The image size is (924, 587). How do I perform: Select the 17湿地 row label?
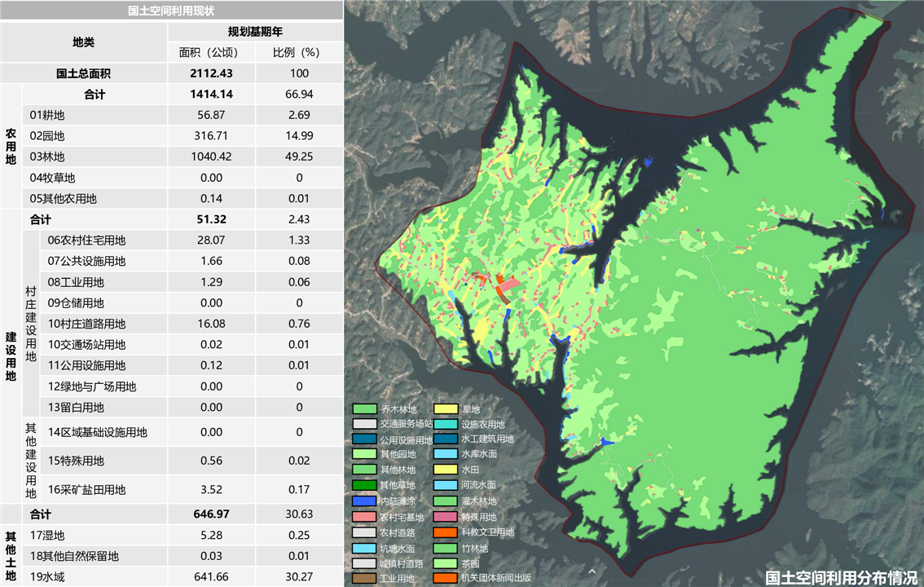pos(47,535)
